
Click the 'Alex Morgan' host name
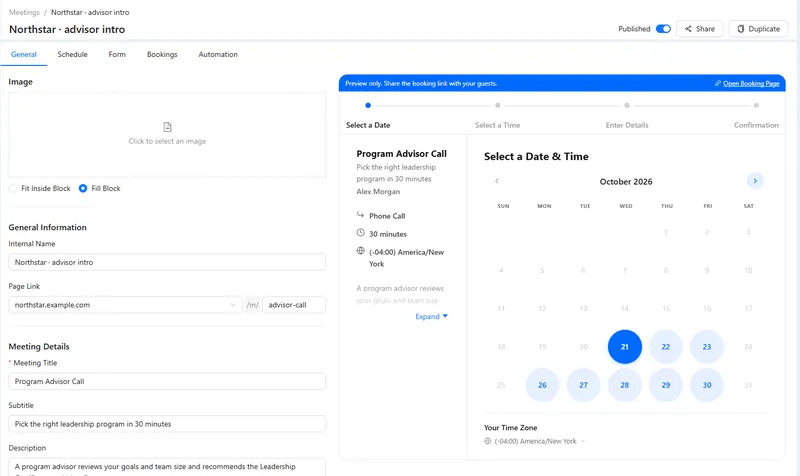coord(378,191)
